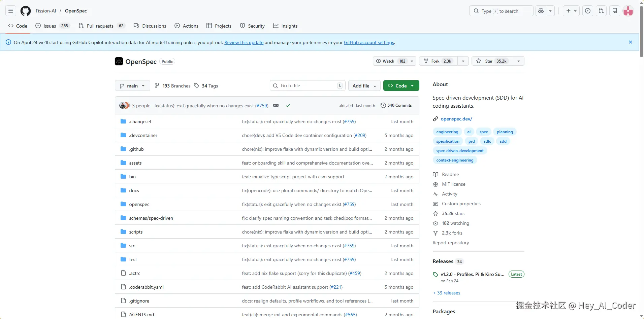Image resolution: width=644 pixels, height=319 pixels.
Task: Click the Report repository link
Action: 451,243
